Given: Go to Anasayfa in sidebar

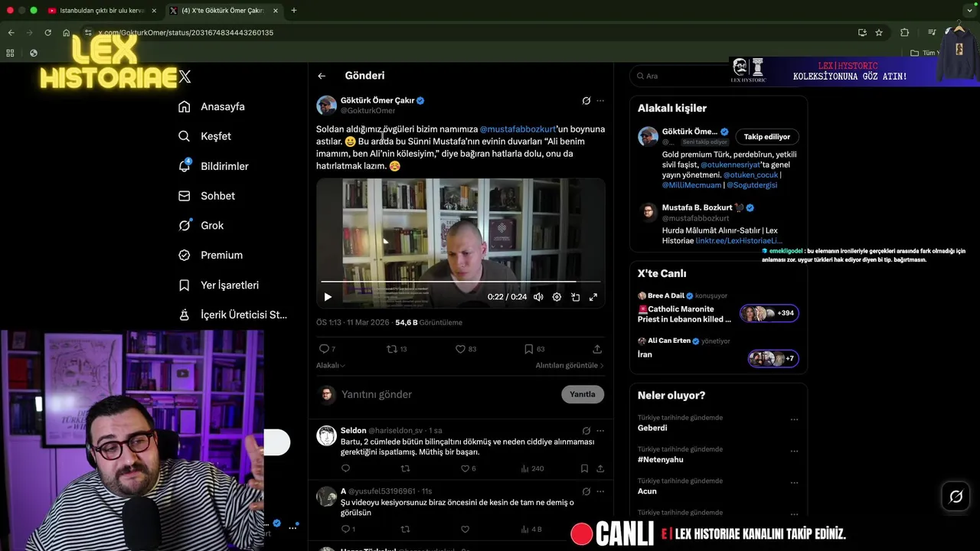Looking at the screenshot, I should pyautogui.click(x=211, y=106).
